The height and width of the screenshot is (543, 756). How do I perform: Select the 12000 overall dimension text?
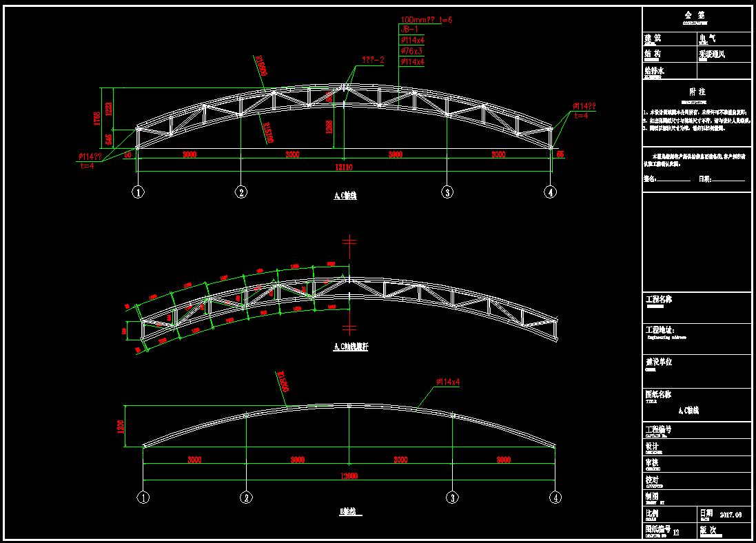[x=348, y=475]
